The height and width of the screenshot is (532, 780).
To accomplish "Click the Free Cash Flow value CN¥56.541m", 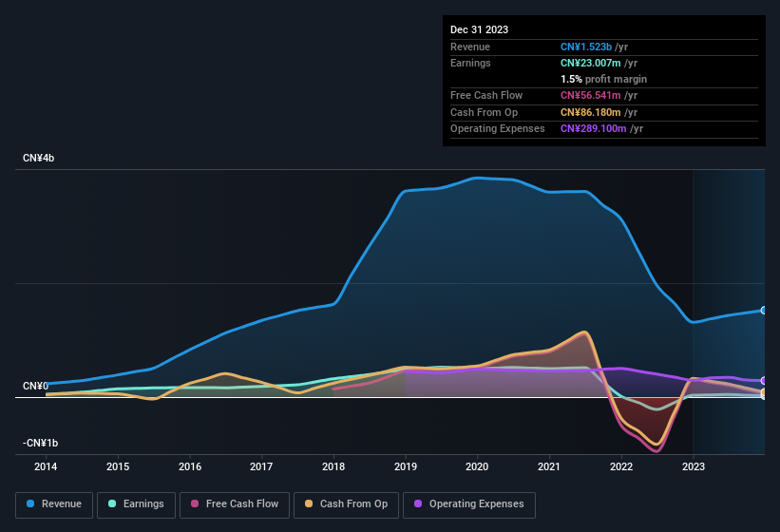I will click(x=589, y=95).
